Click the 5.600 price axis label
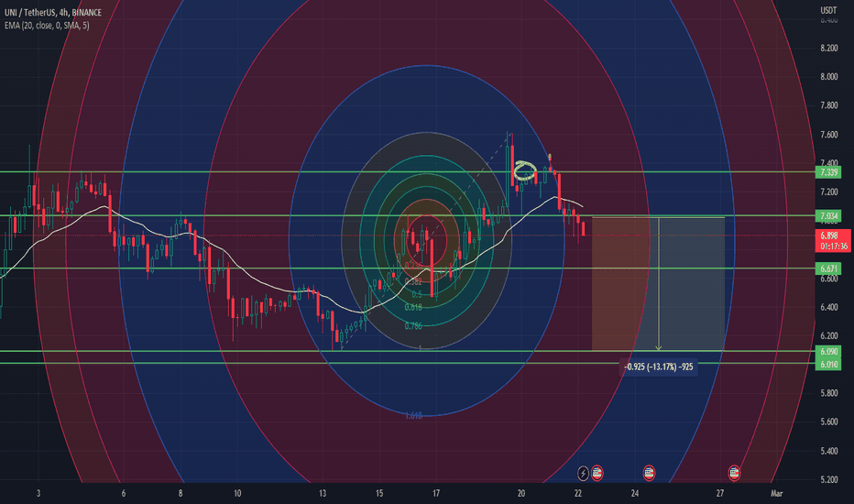The image size is (854, 504). click(x=828, y=422)
